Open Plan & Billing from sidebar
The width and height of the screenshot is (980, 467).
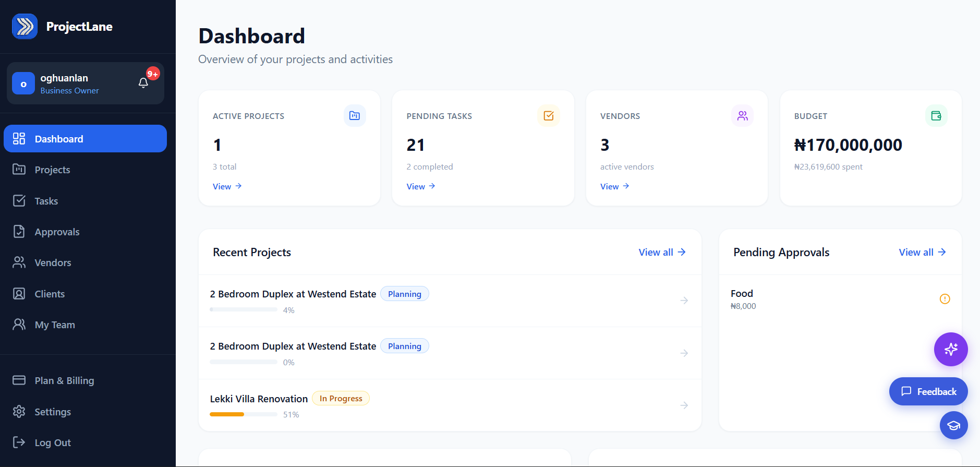85,380
